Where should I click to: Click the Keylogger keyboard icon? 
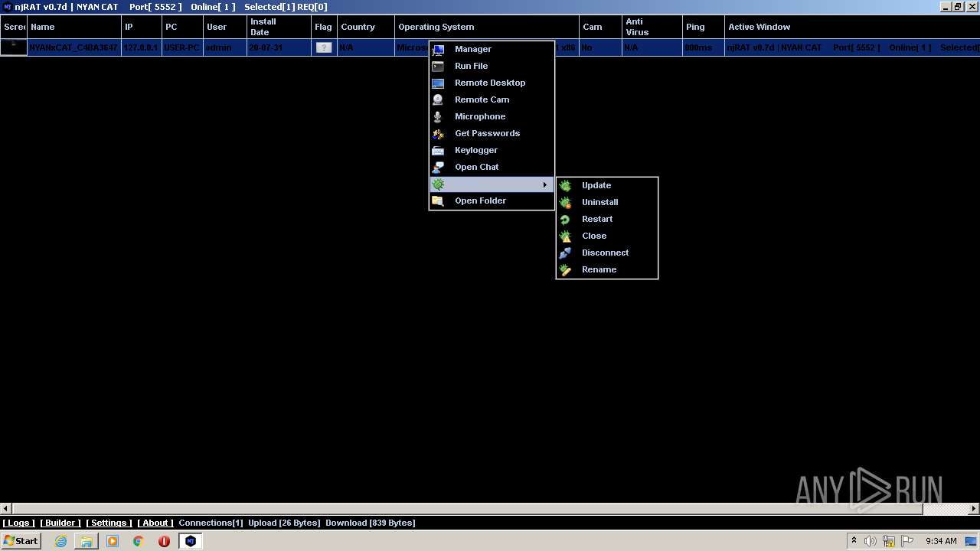click(438, 151)
